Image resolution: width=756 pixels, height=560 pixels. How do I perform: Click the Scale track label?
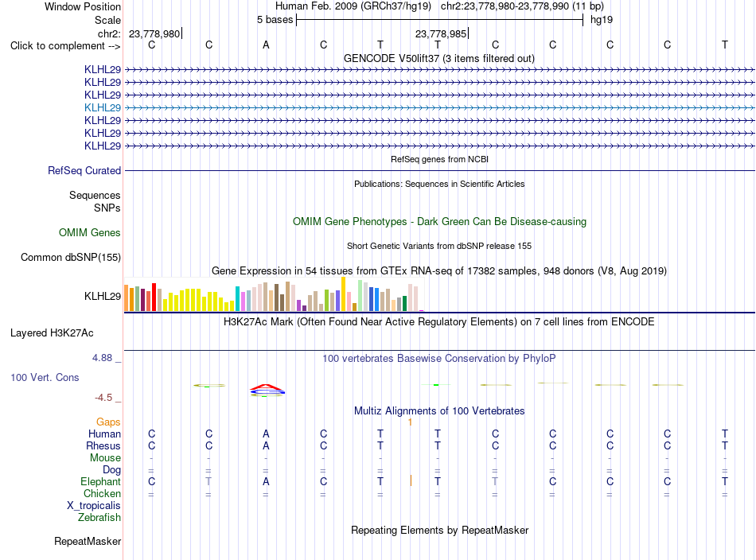tap(107, 20)
